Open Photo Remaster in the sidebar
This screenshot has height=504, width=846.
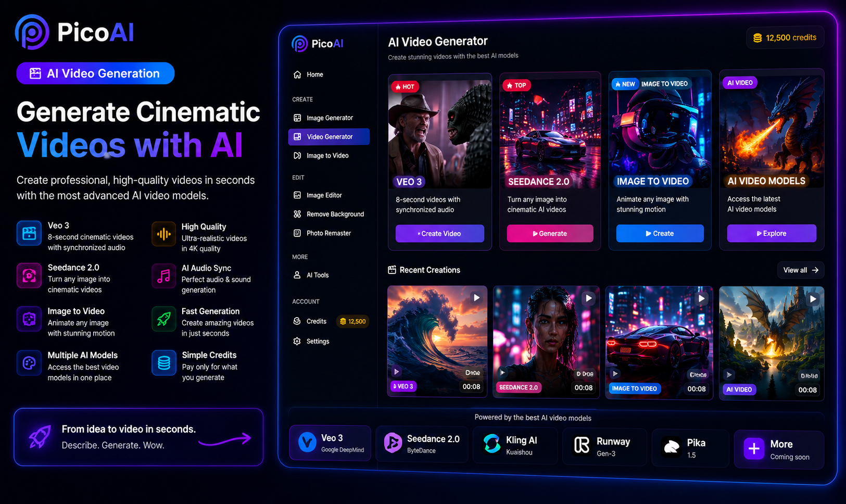pos(329,233)
